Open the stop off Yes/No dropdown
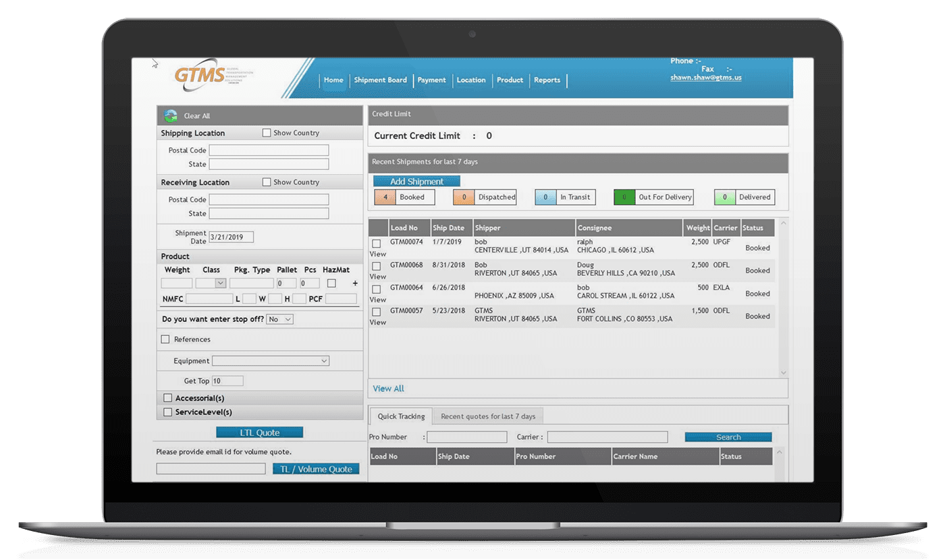This screenshot has height=560, width=945. click(279, 319)
